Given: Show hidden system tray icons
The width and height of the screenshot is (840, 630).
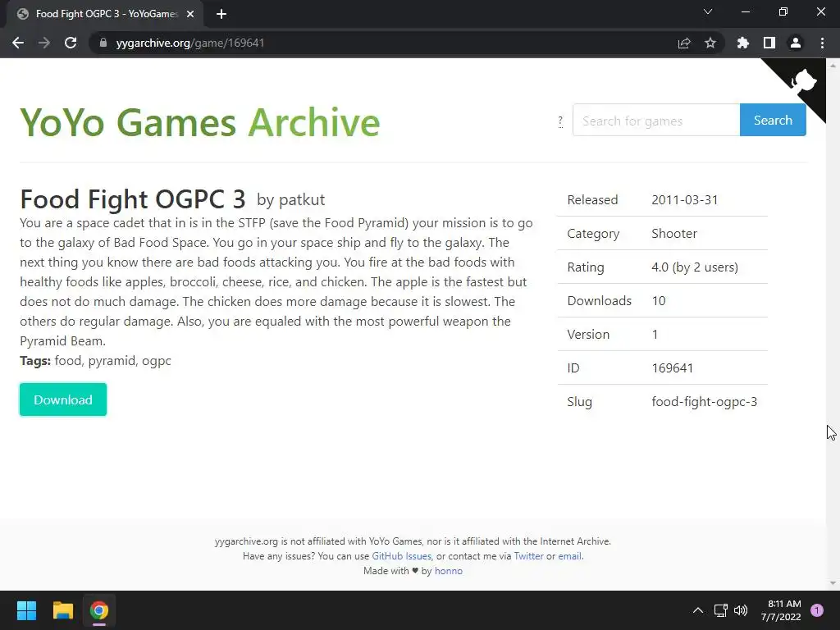Looking at the screenshot, I should 698,610.
